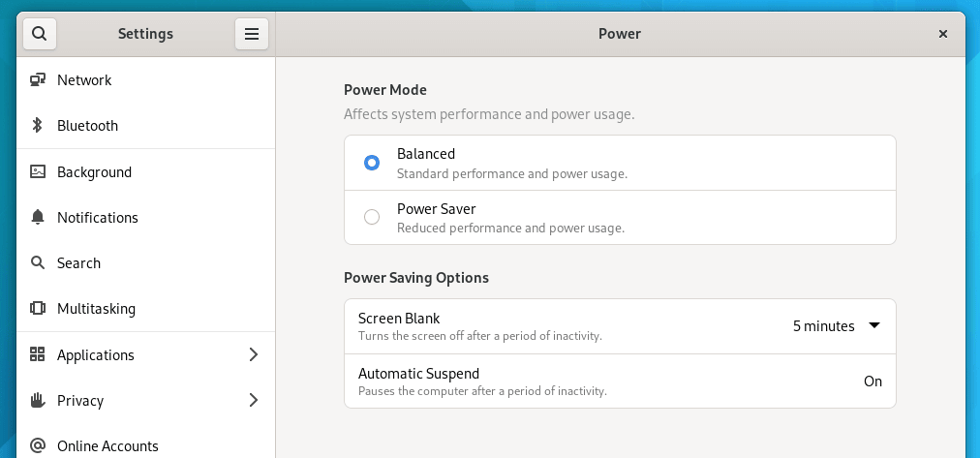
Task: Close the Power settings window
Action: 943,34
